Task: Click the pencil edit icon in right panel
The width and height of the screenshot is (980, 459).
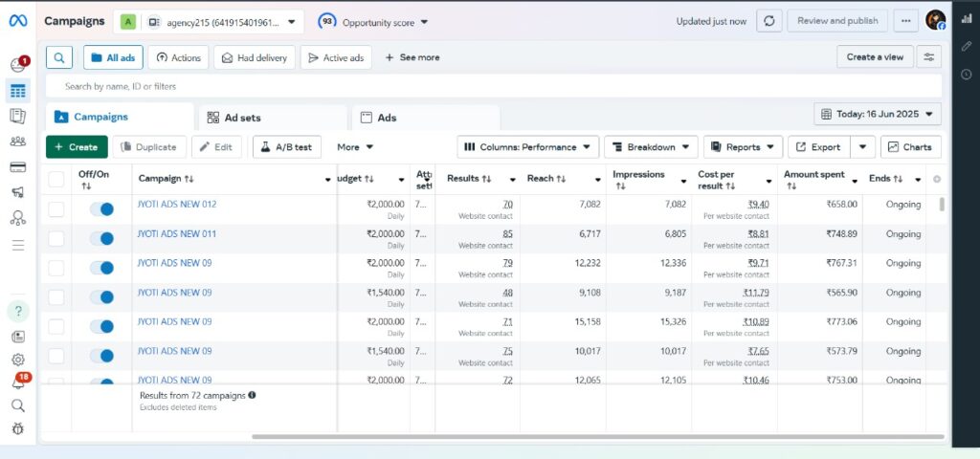Action: tap(967, 46)
